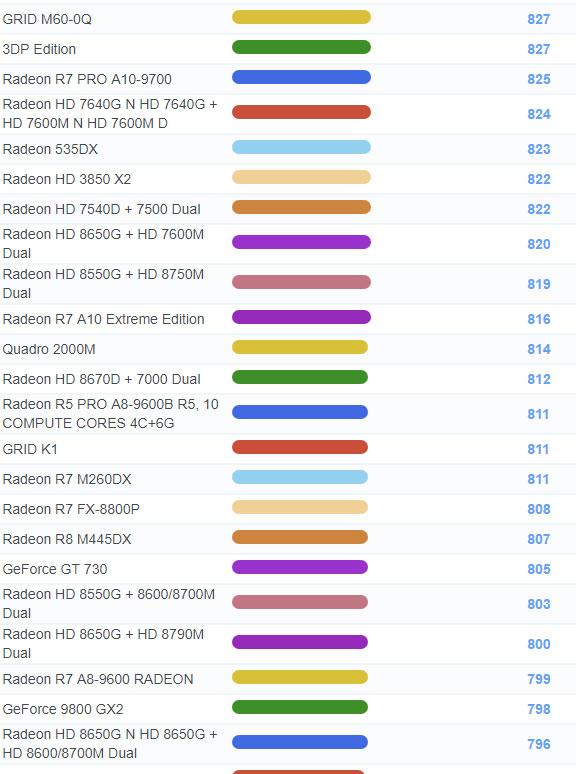Click the Quadro 2000M entry

point(49,349)
